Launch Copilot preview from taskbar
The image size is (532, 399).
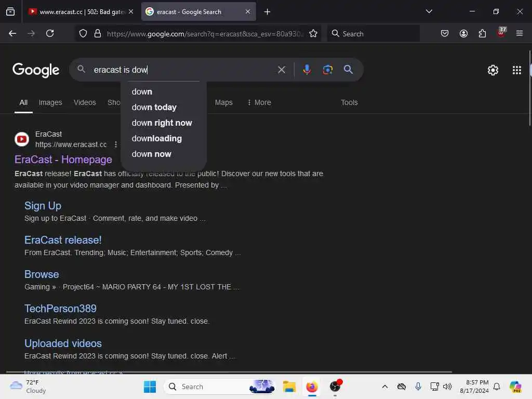tap(515, 387)
